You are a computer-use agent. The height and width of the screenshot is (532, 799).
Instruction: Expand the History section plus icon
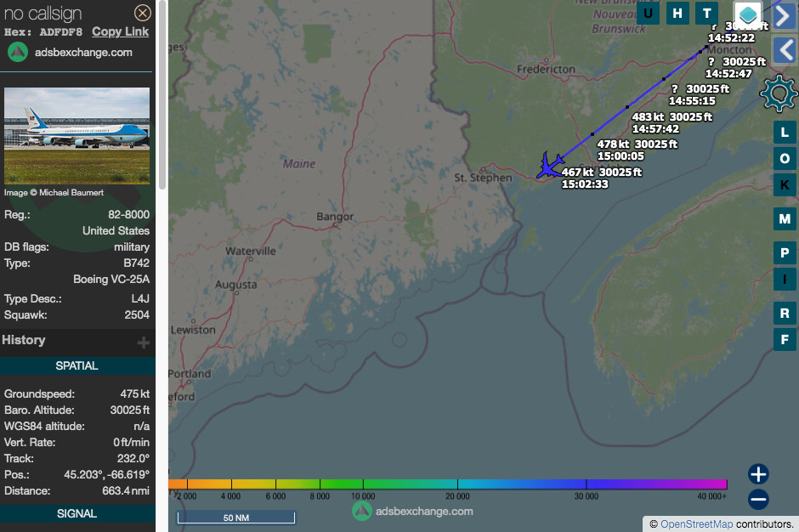(x=144, y=342)
